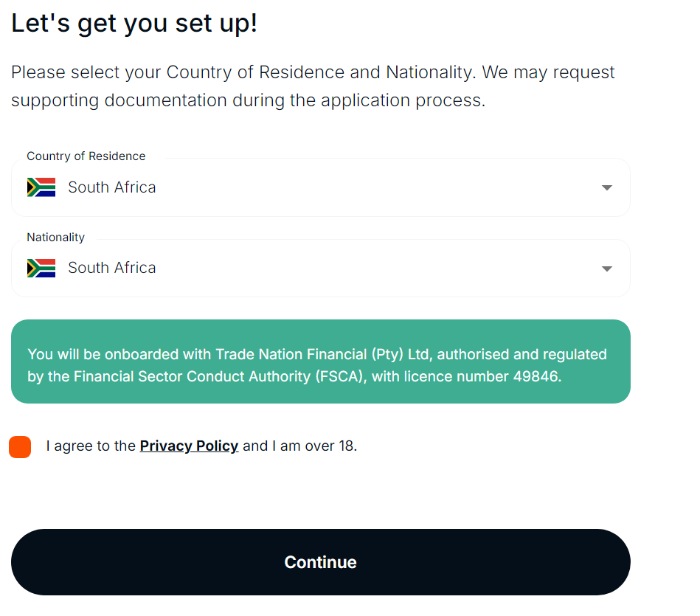Click the 'I agree to the' label text
The image size is (700, 616).
pyautogui.click(x=91, y=446)
